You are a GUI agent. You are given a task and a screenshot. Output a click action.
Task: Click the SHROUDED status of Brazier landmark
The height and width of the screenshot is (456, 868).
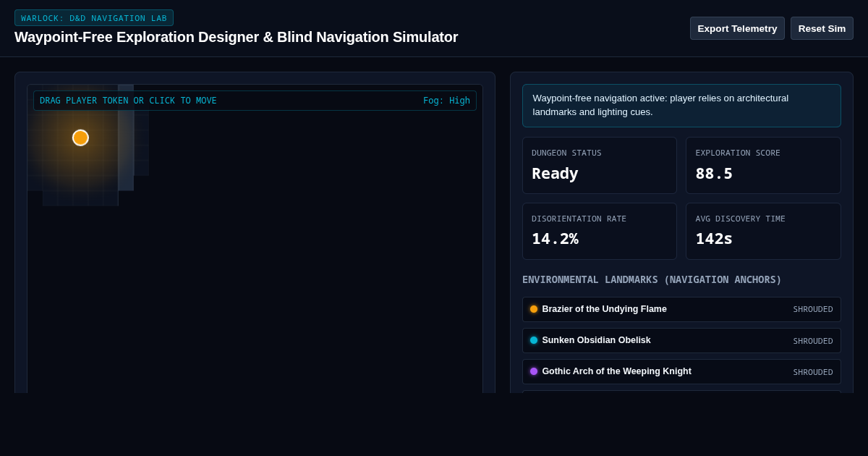(x=813, y=309)
